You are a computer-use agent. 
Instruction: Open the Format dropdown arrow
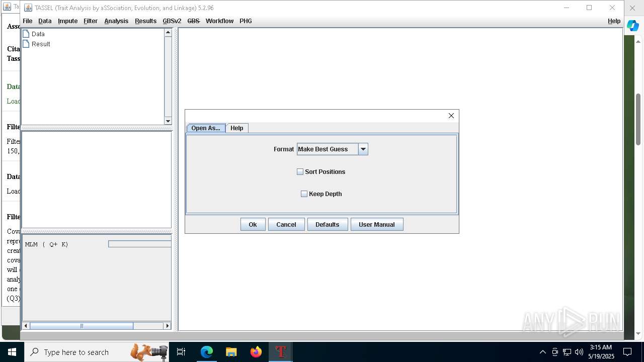coord(363,149)
